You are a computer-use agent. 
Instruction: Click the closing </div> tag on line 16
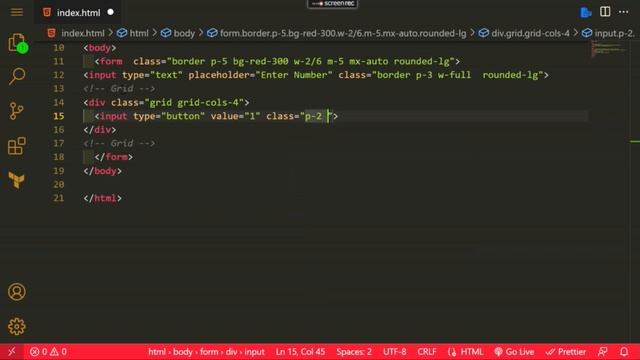click(100, 130)
